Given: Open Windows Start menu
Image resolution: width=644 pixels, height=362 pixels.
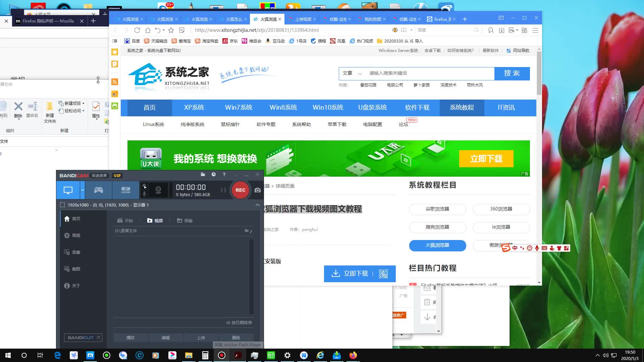Looking at the screenshot, I should click(x=8, y=355).
